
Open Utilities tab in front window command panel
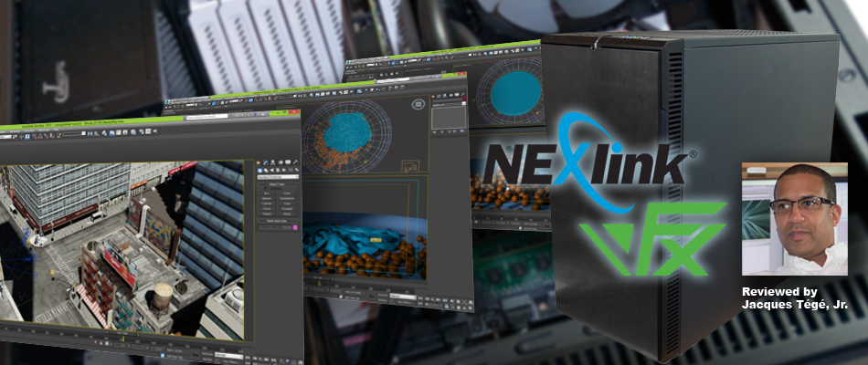[x=295, y=162]
